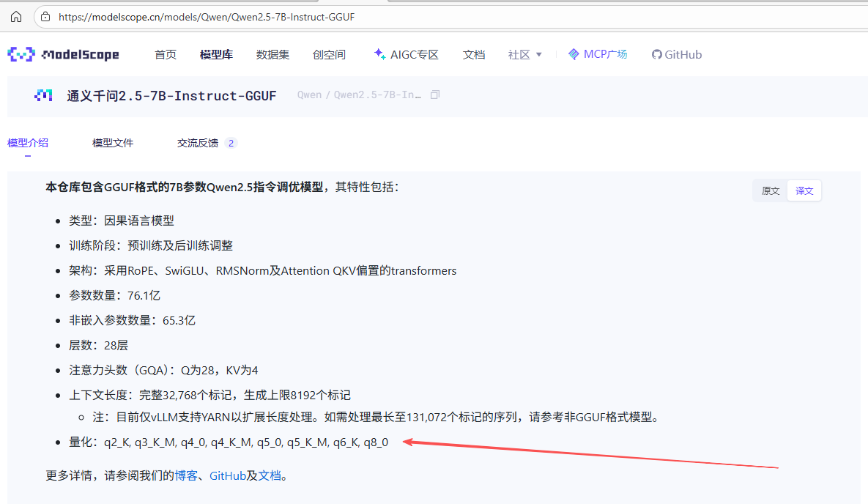
Task: Click the 非嵌入参数数量：65.3亿 line
Action: [132, 320]
